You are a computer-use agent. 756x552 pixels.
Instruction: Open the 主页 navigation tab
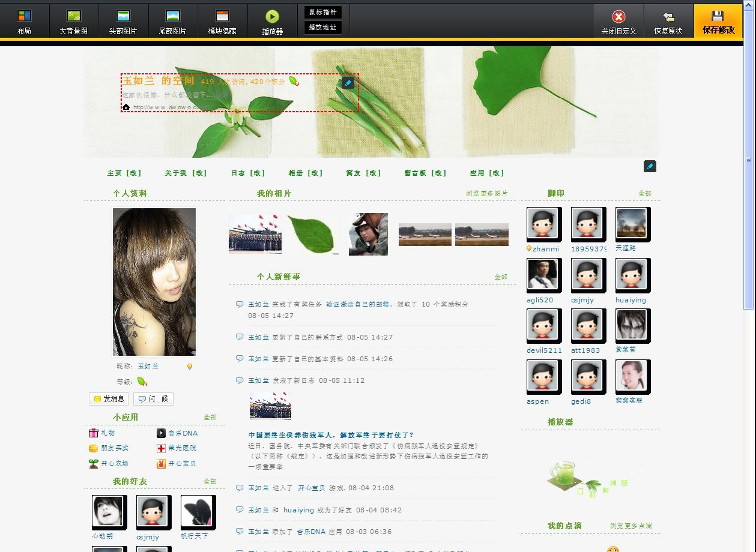tap(115, 173)
